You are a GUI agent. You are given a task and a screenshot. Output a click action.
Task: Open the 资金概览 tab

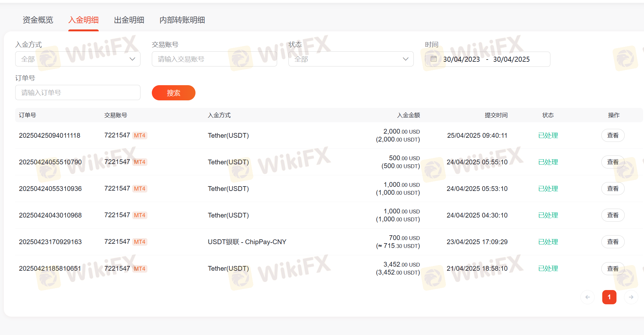38,20
